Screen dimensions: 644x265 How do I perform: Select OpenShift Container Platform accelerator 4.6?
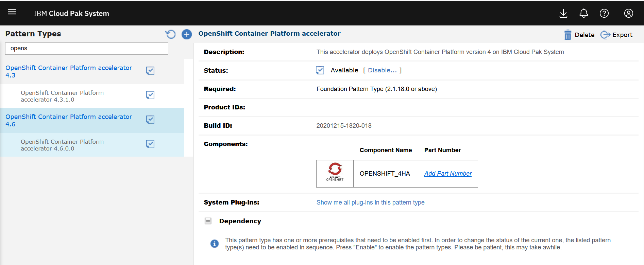(69, 120)
